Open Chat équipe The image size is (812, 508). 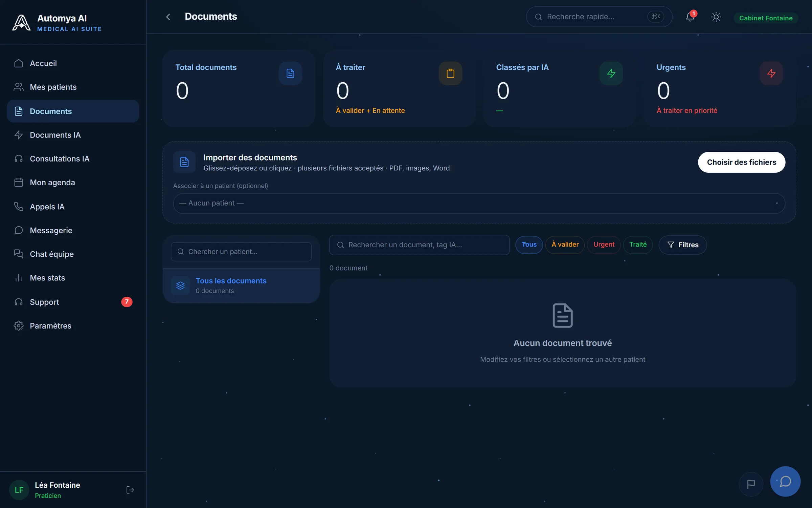[x=73, y=254]
